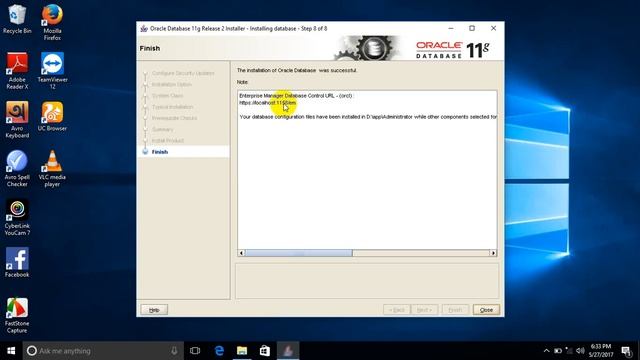This screenshot has height=360, width=640.
Task: Open Adobe Reader X desktop shortcut
Action: [x=17, y=71]
